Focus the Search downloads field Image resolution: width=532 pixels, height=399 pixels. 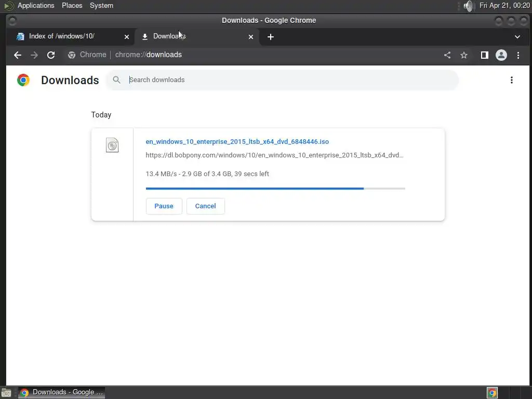(x=283, y=80)
